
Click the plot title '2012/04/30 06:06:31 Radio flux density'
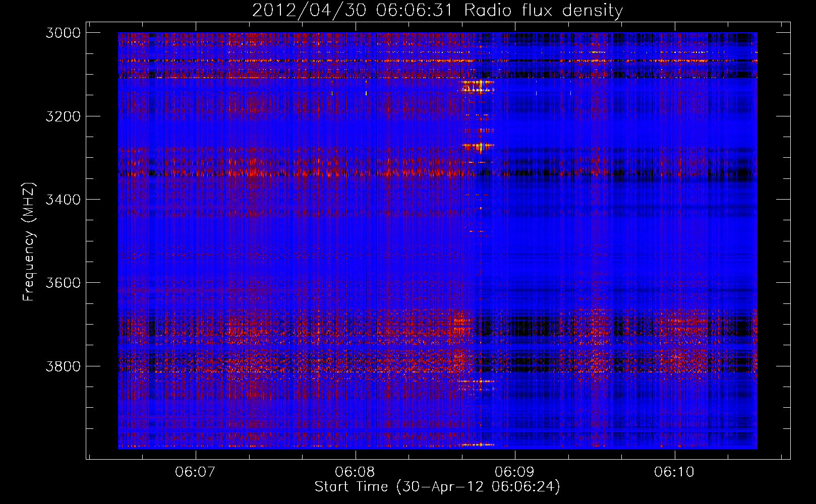click(x=437, y=11)
